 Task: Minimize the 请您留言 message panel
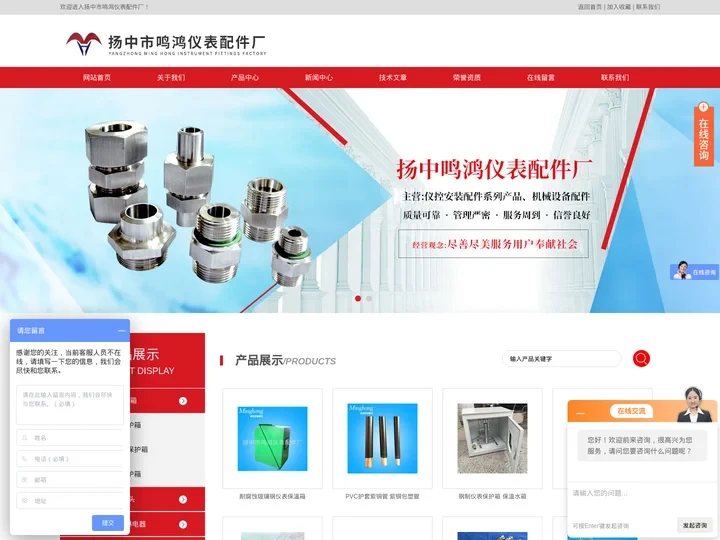pyautogui.click(x=121, y=331)
